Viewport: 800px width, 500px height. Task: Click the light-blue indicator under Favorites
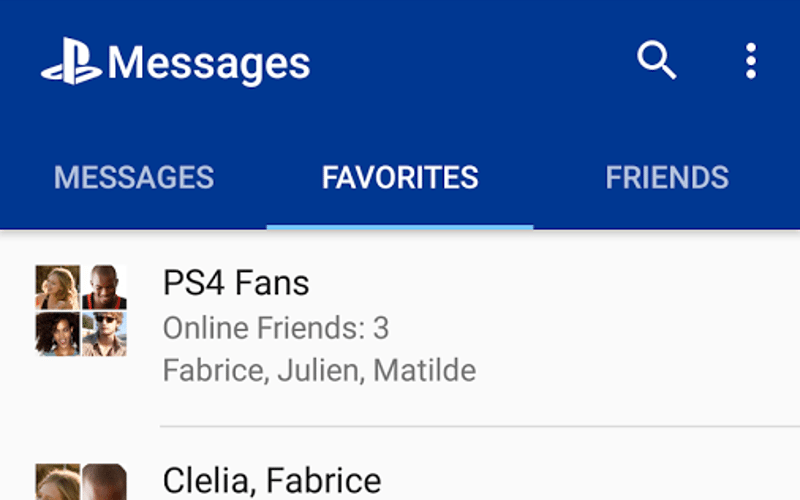[x=400, y=226]
